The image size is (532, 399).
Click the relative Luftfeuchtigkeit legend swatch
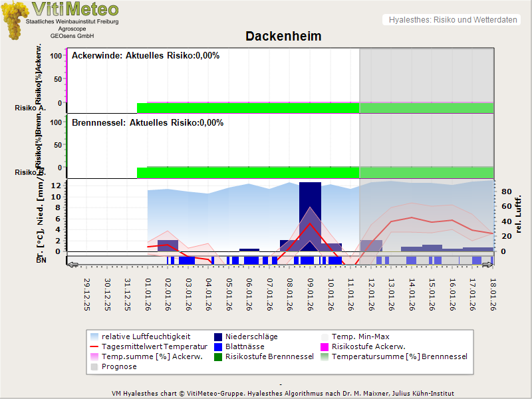95,336
